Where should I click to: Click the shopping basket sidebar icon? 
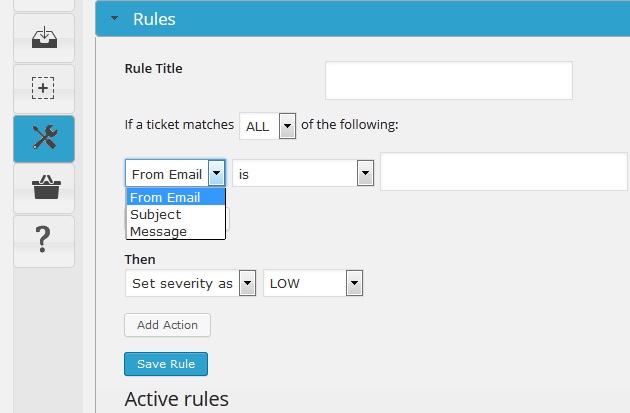(44, 188)
